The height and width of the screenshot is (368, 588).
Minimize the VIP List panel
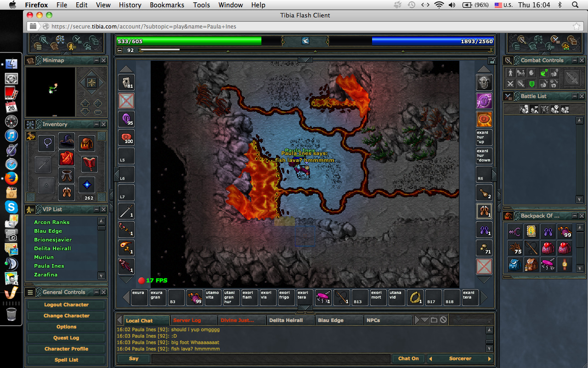pos(96,209)
